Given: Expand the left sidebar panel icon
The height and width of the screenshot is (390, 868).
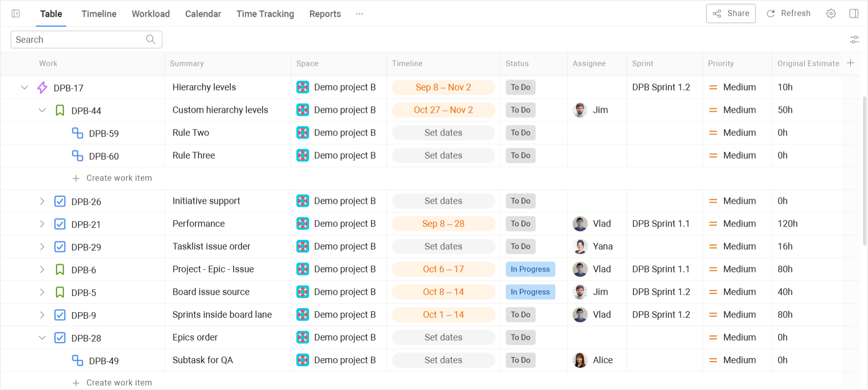Looking at the screenshot, I should click(x=16, y=14).
